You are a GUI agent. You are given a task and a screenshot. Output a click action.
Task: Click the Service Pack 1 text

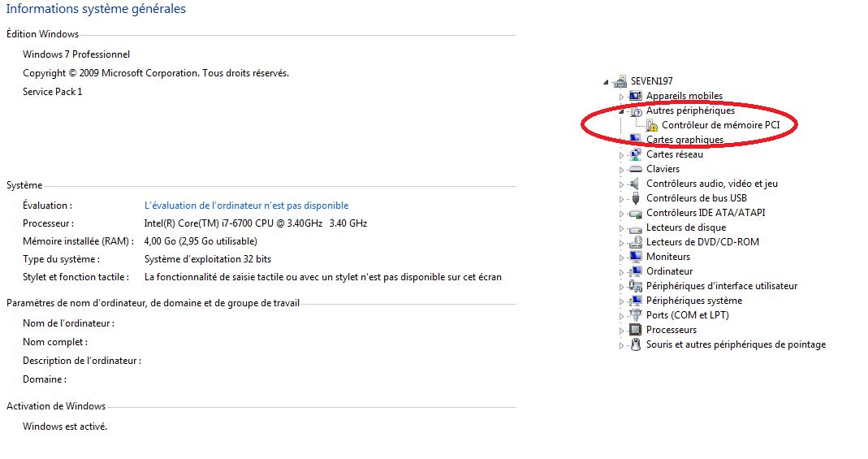coord(53,92)
